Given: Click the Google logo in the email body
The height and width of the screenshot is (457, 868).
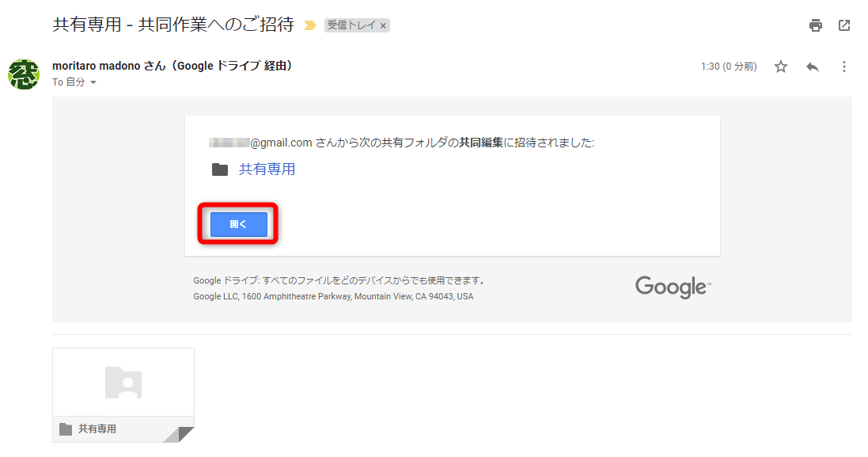Looking at the screenshot, I should coord(671,287).
